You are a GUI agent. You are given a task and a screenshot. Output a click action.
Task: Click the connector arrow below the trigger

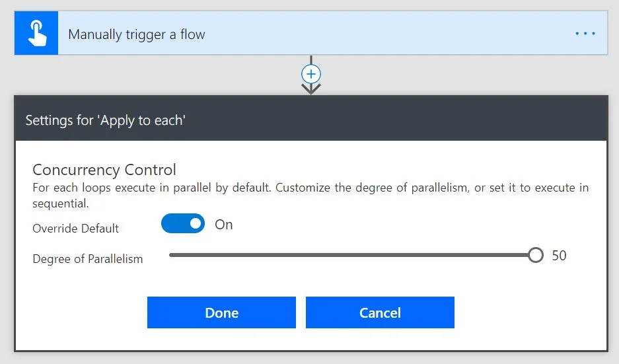coord(311,88)
